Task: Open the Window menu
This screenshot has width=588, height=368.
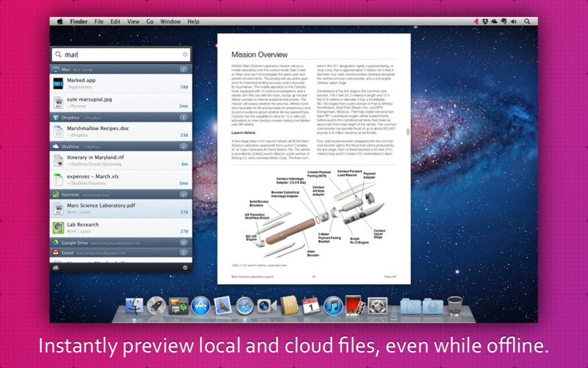Action: 171,22
